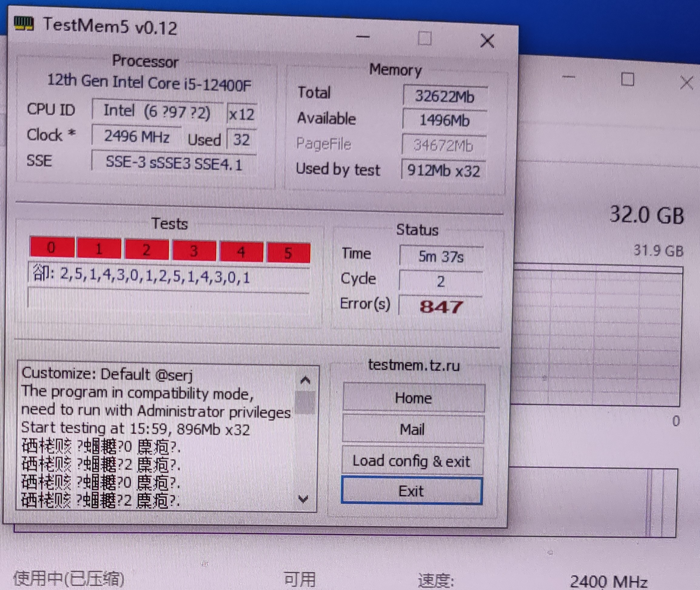Click the red 847 errors value

pyautogui.click(x=441, y=307)
